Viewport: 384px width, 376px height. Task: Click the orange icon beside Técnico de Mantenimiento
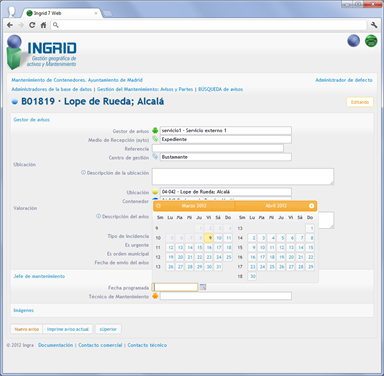[x=155, y=296]
